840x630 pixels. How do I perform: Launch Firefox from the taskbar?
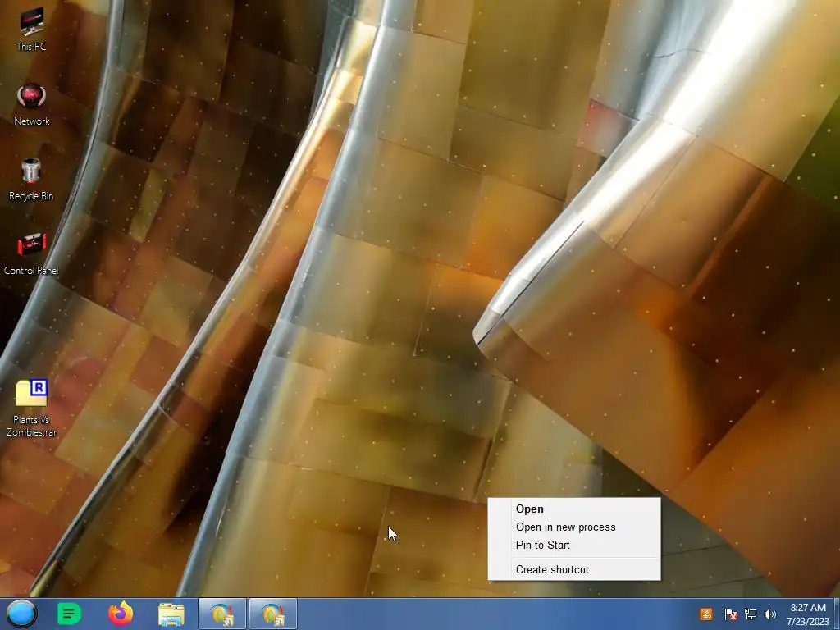coord(121,614)
